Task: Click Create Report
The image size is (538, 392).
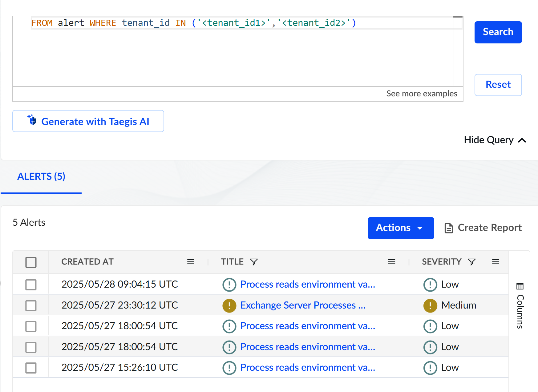Action: pos(483,228)
